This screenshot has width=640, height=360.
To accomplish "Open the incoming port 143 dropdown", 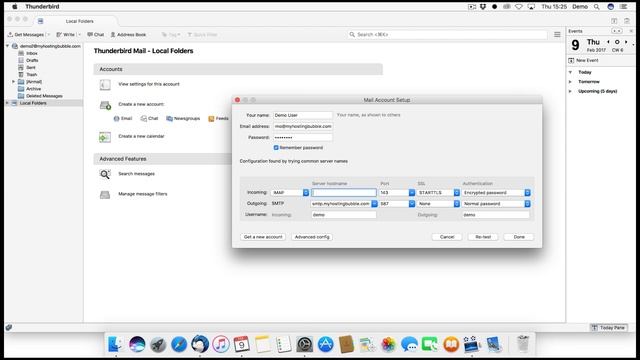I will click(412, 193).
